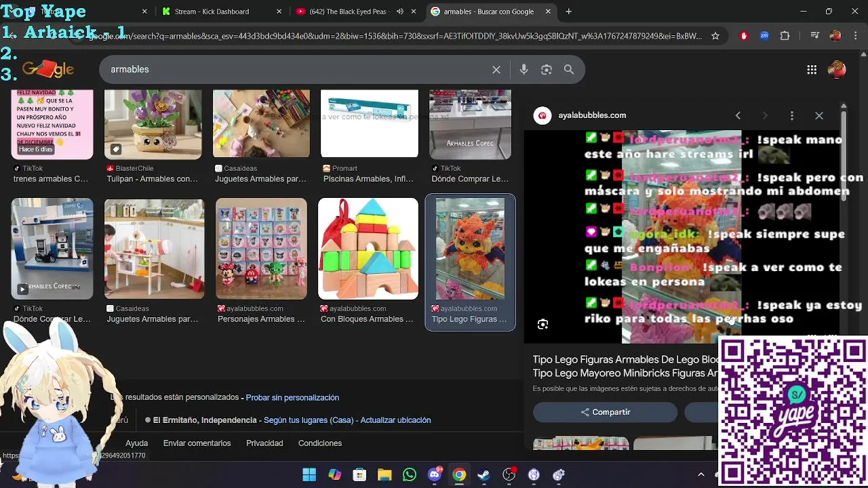The width and height of the screenshot is (868, 488).
Task: Open Google Lens image search icon
Action: (x=547, y=69)
